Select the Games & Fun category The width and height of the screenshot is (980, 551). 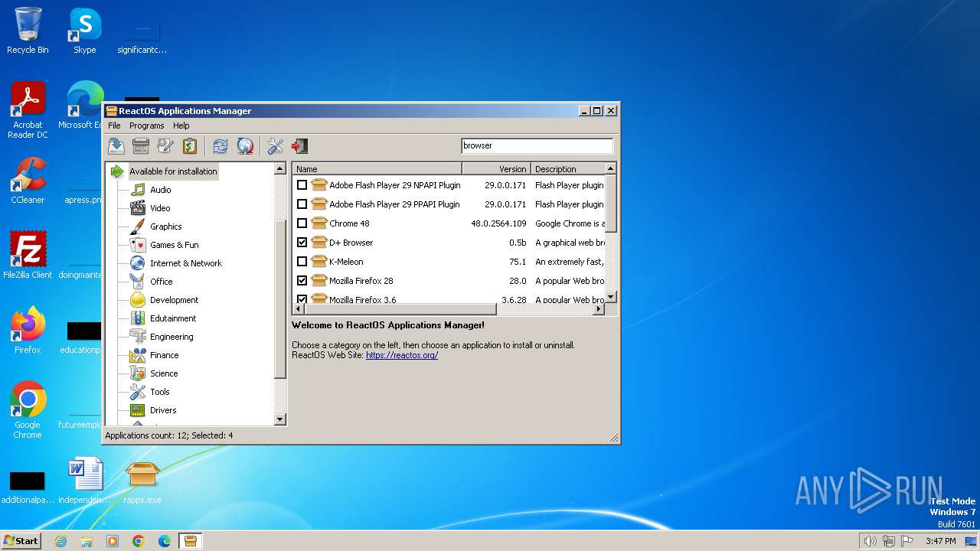[x=174, y=245]
